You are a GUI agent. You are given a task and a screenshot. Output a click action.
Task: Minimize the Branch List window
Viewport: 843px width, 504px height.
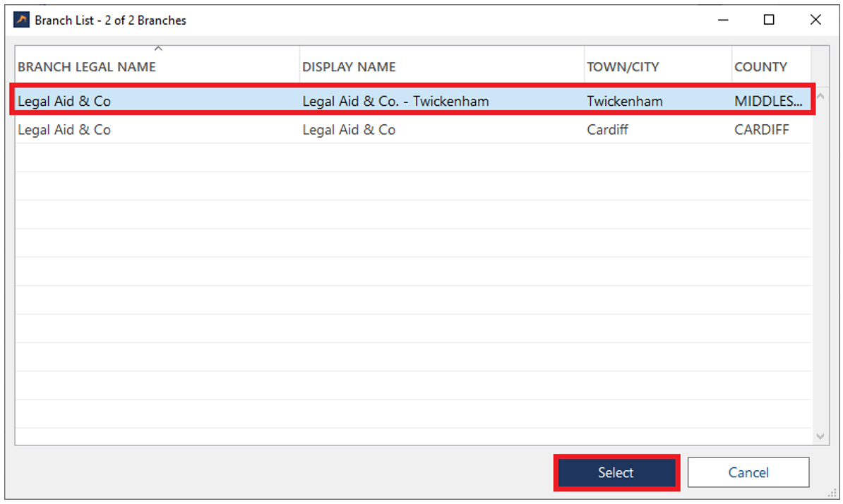[723, 20]
